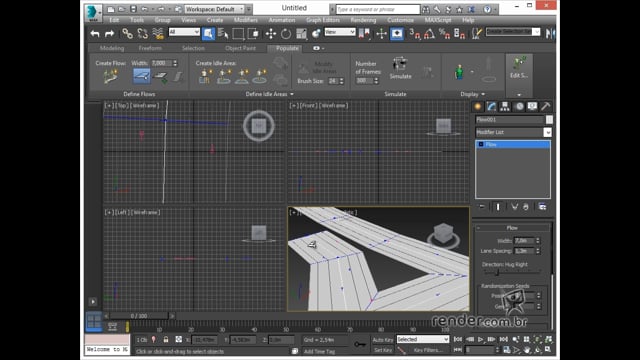Viewport: 640px width, 360px height.
Task: Open the Edit menu
Action: tap(114, 20)
